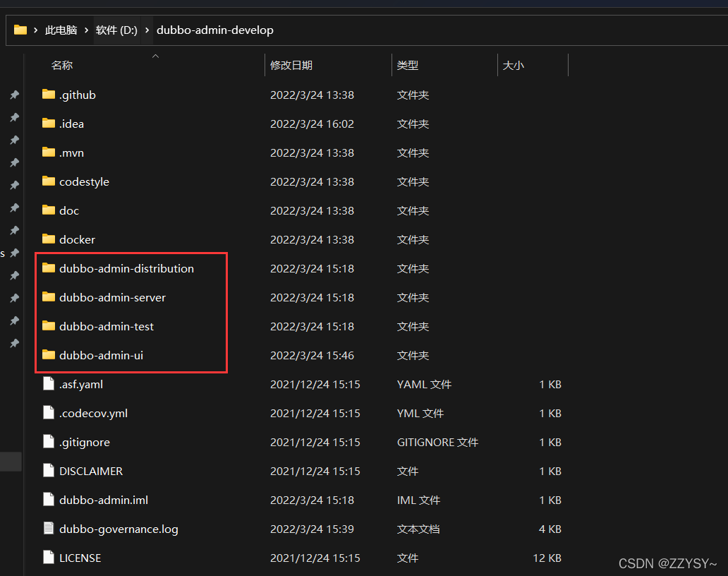The height and width of the screenshot is (576, 728).
Task: Sort files by the 类型 column header
Action: 408,66
